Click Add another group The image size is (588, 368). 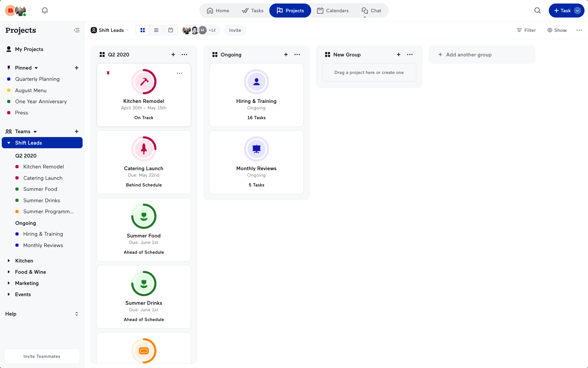[482, 54]
